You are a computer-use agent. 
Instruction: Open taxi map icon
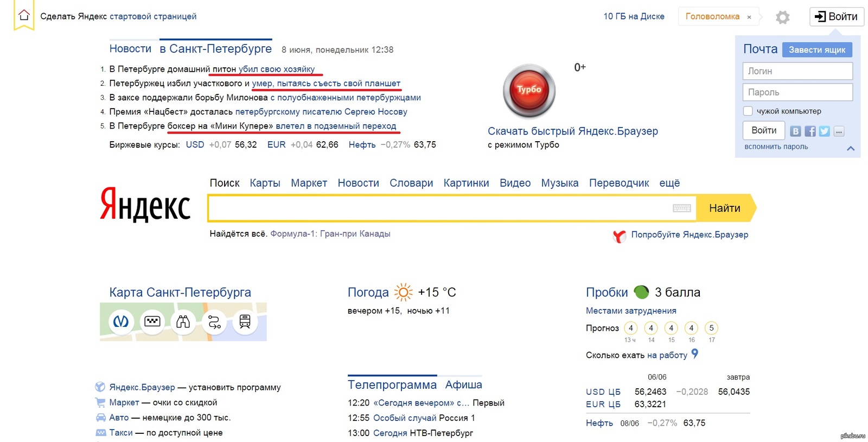click(x=152, y=322)
